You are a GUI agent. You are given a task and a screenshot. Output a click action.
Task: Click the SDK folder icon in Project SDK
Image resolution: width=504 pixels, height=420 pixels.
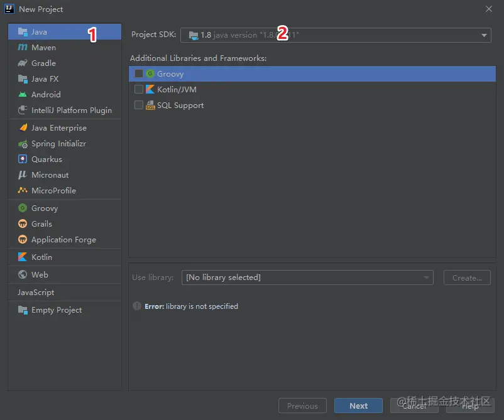(x=194, y=35)
